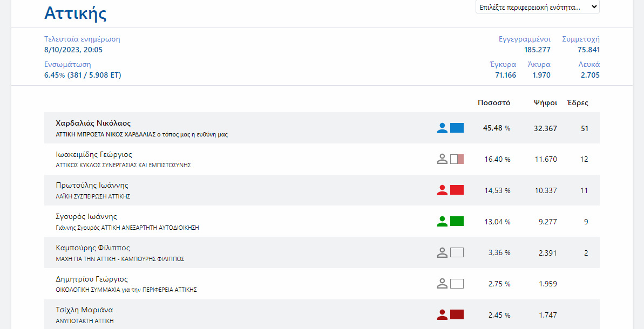This screenshot has width=644, height=329.
Task: Open the Ιωακειμίδης Γεώργιος candidate row
Action: pyautogui.click(x=94, y=154)
